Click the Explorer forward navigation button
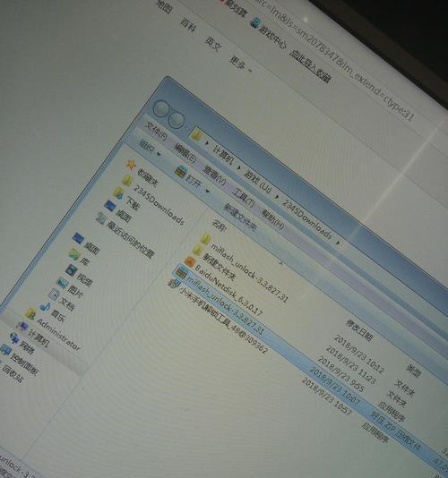 coord(177,121)
